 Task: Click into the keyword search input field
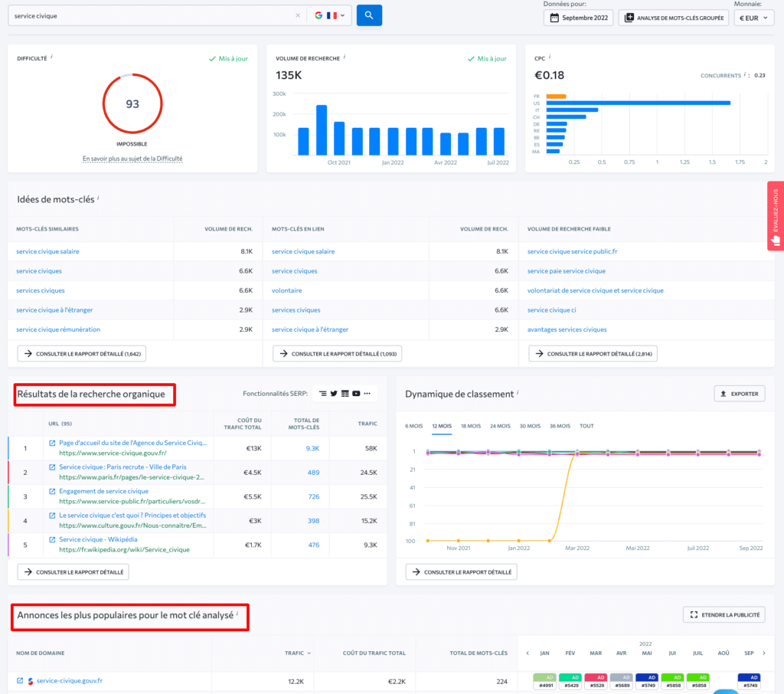[x=153, y=15]
